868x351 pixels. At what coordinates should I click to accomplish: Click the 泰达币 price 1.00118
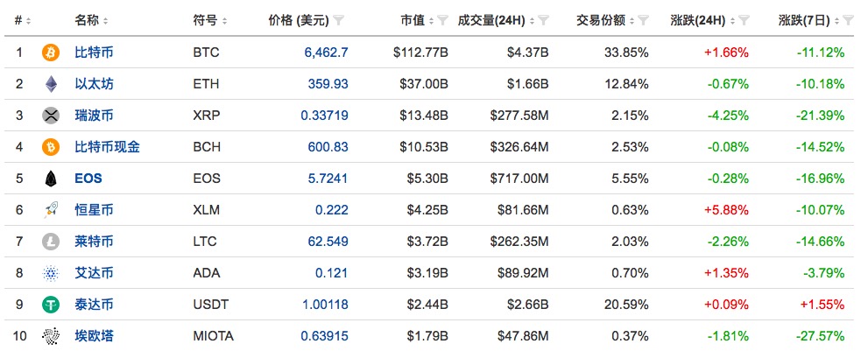[x=325, y=305]
